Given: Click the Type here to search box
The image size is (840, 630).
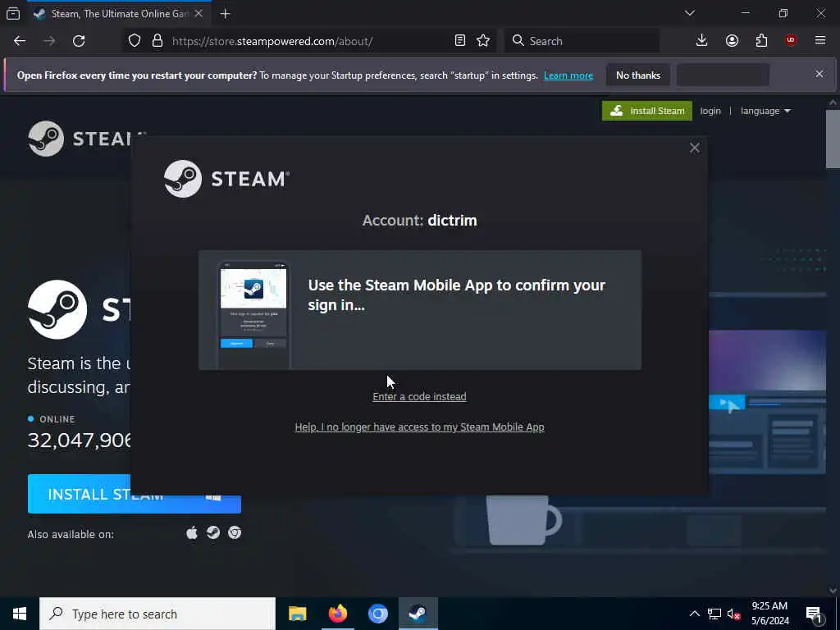Looking at the screenshot, I should [x=157, y=614].
